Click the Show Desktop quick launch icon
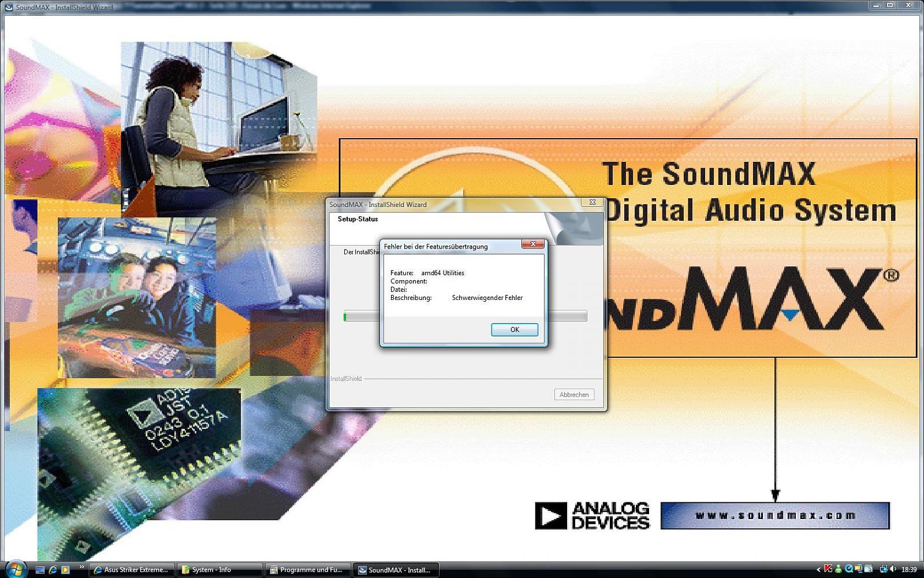The image size is (924, 578). [40, 570]
